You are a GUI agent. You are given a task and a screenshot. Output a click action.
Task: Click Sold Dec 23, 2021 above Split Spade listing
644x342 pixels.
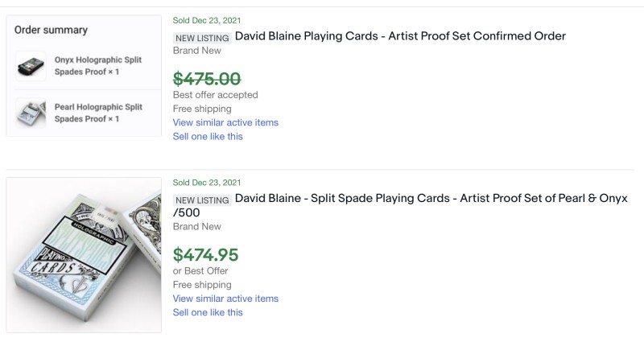tap(206, 183)
